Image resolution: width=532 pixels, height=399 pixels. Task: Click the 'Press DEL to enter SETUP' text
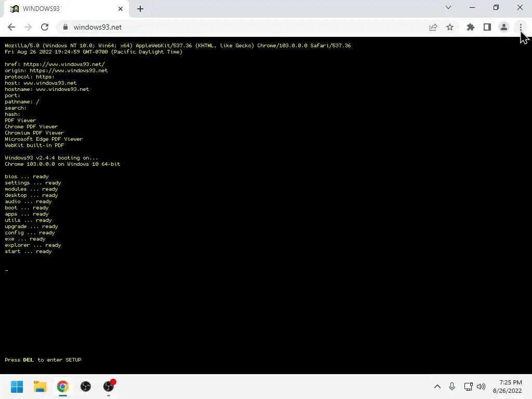coord(43,360)
